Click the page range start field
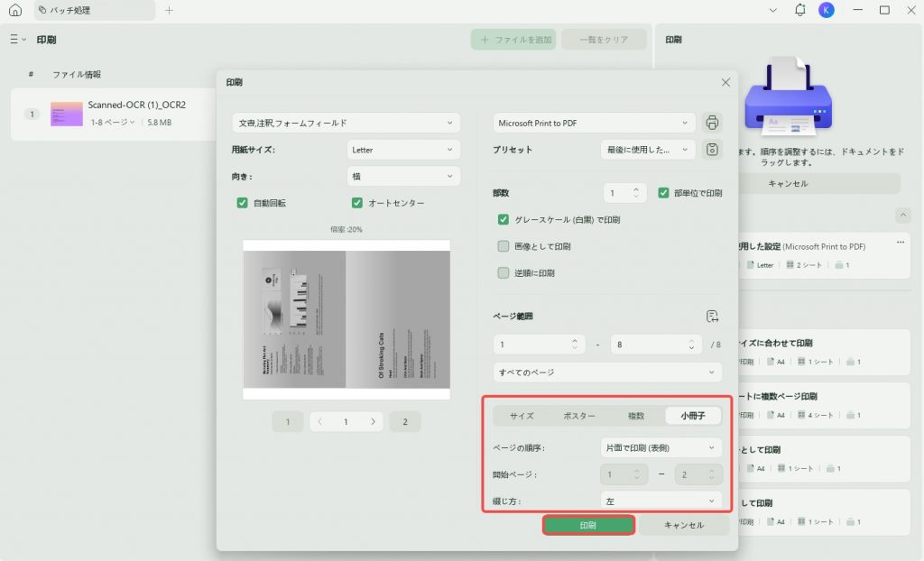This screenshot has width=924, height=561. pos(539,345)
